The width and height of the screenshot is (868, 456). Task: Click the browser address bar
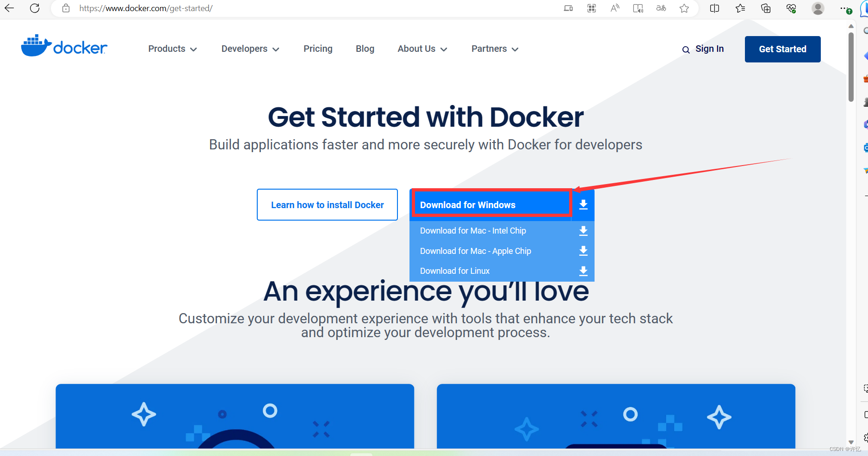[x=146, y=8]
